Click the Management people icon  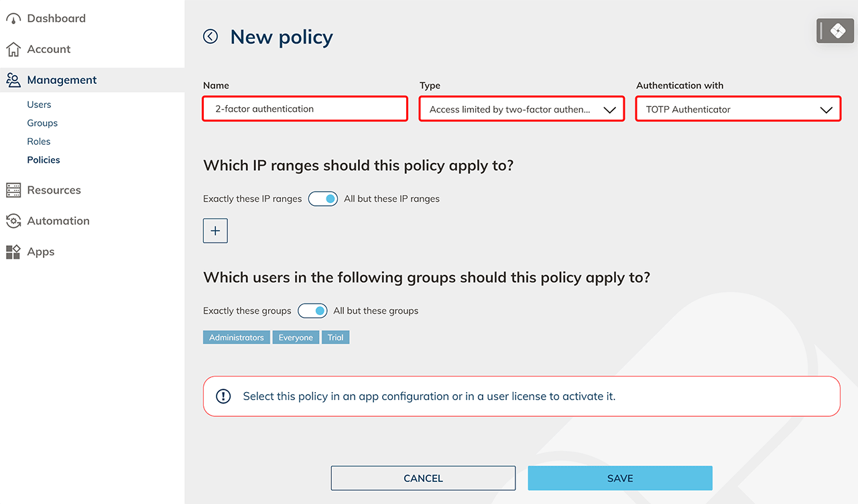pyautogui.click(x=13, y=80)
